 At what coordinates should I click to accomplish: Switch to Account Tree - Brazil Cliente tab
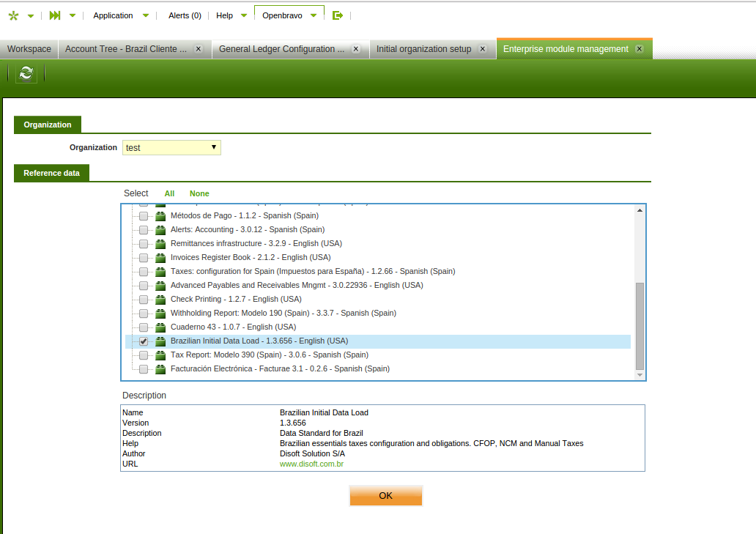pyautogui.click(x=126, y=49)
